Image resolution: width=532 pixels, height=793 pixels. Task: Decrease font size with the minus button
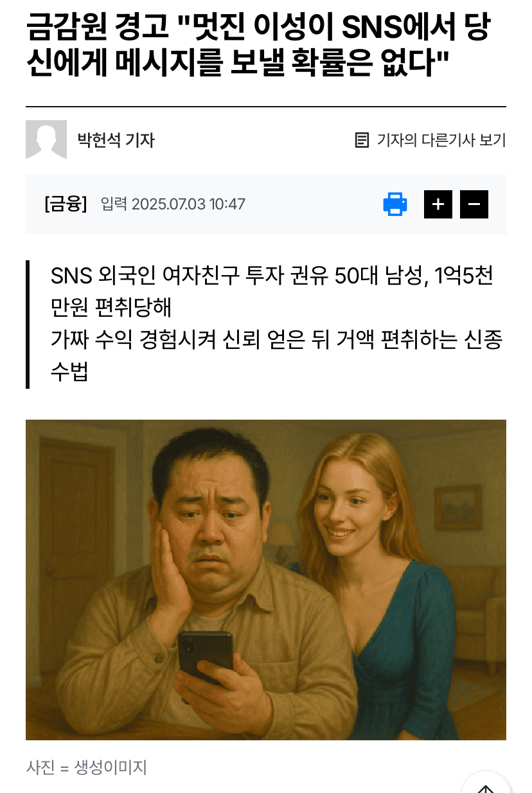(x=474, y=204)
